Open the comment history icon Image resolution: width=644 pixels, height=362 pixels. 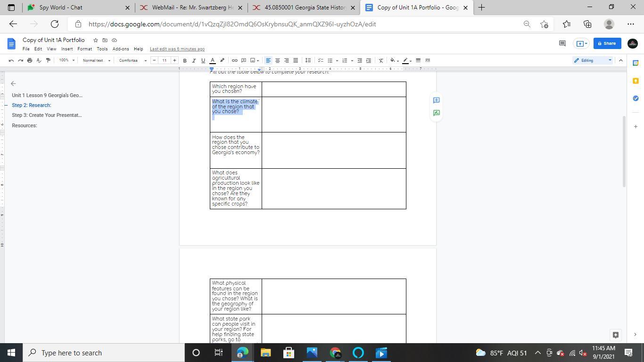pyautogui.click(x=562, y=43)
